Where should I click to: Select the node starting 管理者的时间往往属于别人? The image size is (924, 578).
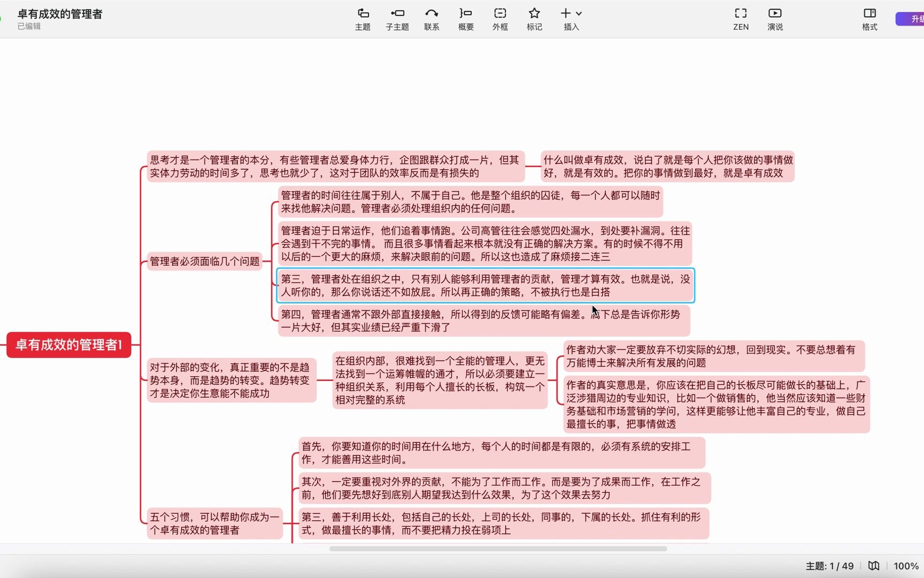coord(471,202)
